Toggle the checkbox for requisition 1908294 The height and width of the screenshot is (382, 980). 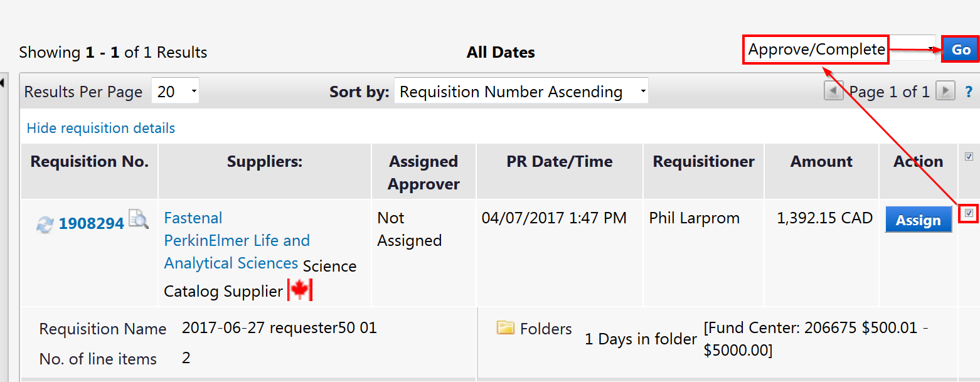tap(969, 213)
